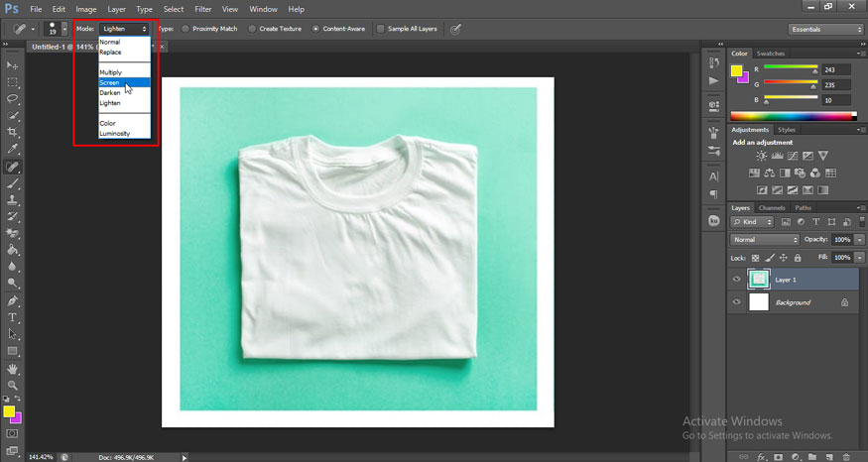Select the Quick Selection tool
This screenshot has height=462, width=868.
coord(12,116)
